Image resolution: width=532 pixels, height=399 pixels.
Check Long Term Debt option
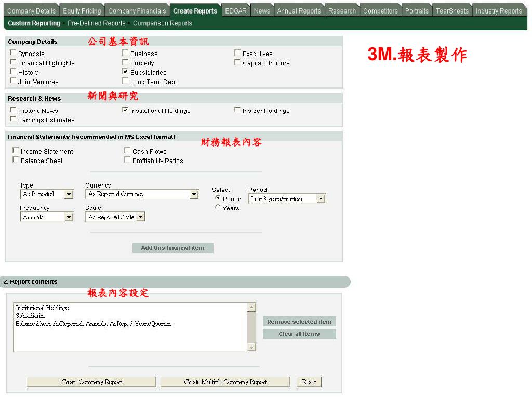point(125,81)
